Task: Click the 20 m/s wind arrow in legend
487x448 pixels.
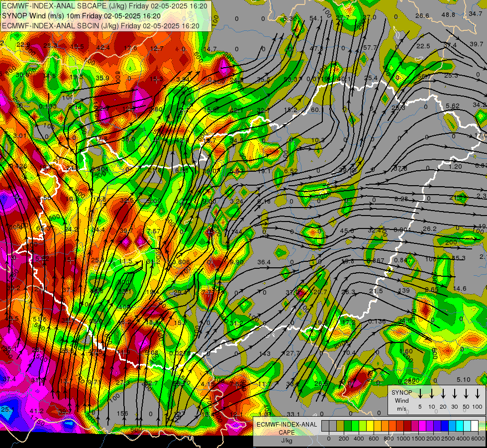Action: click(x=443, y=394)
